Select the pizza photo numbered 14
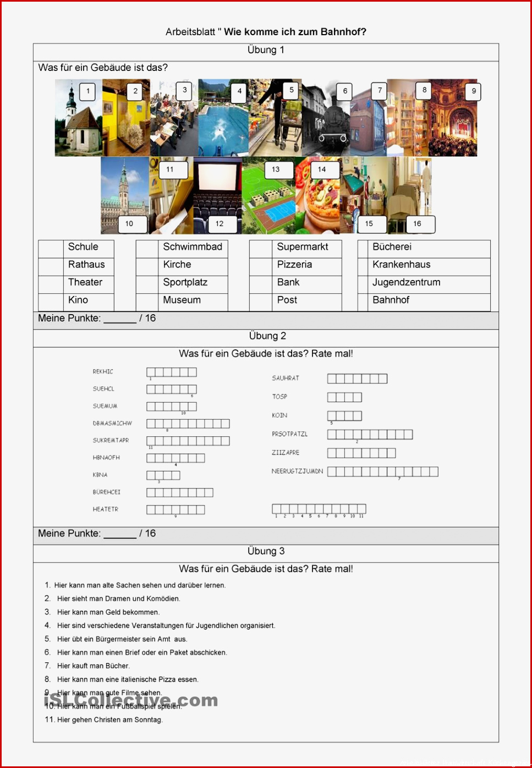The width and height of the screenshot is (532, 768). click(x=318, y=195)
